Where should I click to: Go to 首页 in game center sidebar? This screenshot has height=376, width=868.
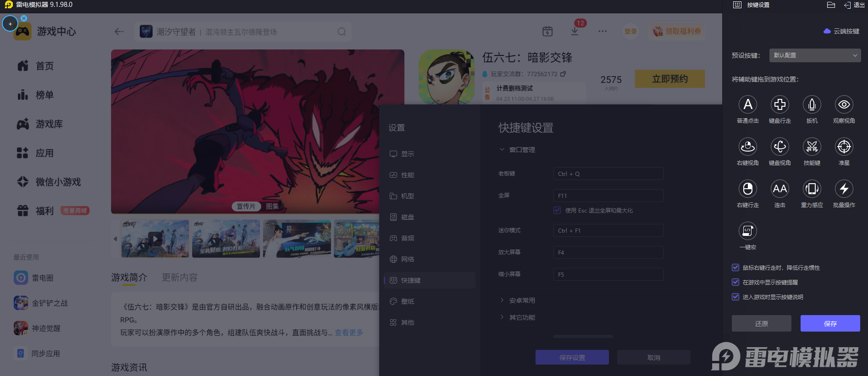tap(35, 66)
